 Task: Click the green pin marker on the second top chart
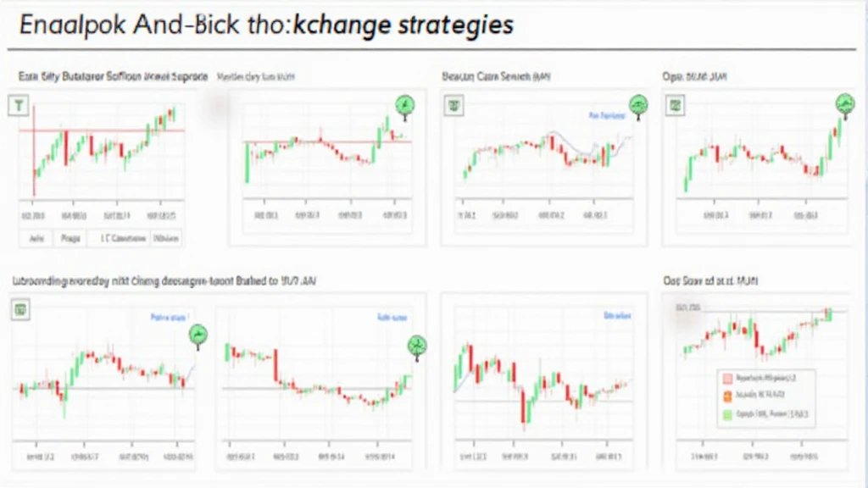[405, 107]
